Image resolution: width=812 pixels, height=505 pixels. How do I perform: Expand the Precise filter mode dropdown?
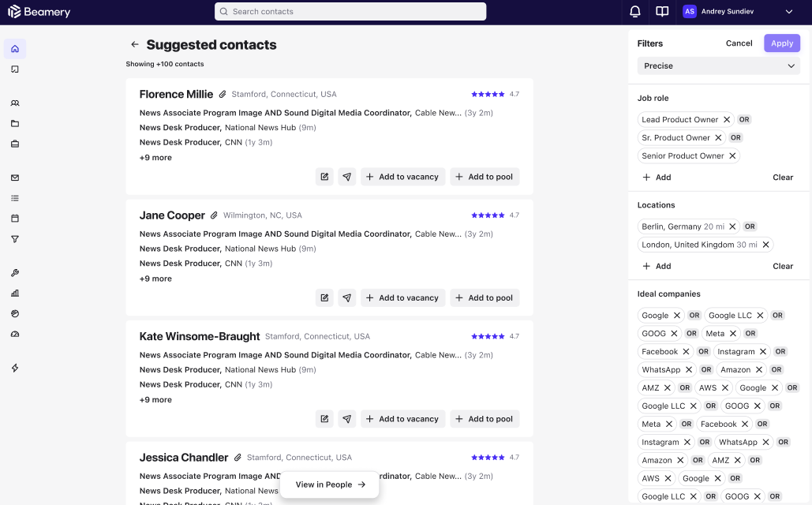click(x=718, y=66)
